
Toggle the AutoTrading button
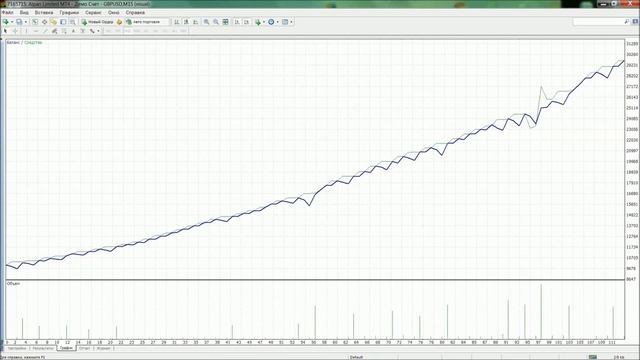click(147, 22)
